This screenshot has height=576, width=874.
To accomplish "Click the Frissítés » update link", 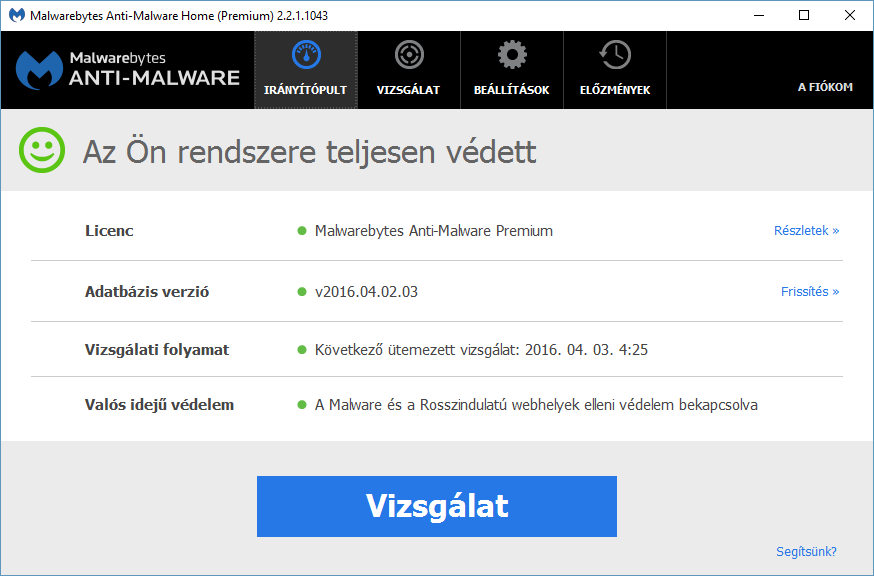I will [810, 292].
